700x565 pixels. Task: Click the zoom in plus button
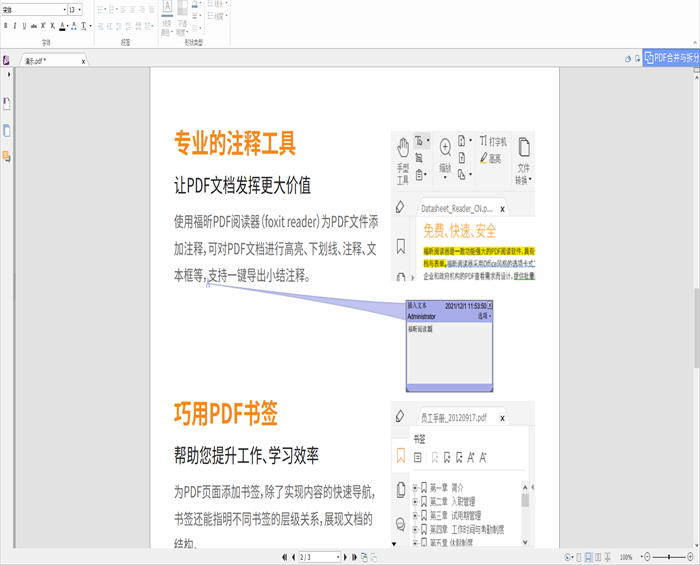click(690, 557)
